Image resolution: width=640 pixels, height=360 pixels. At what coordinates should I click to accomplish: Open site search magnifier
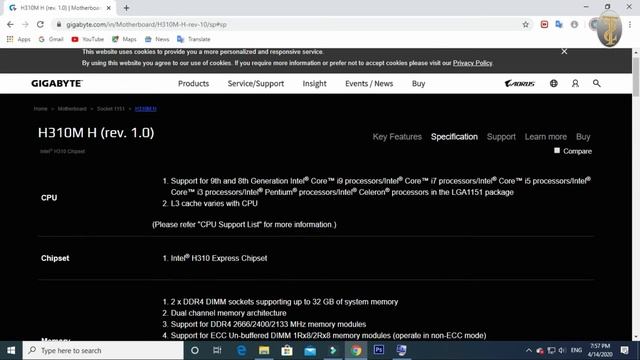(596, 83)
